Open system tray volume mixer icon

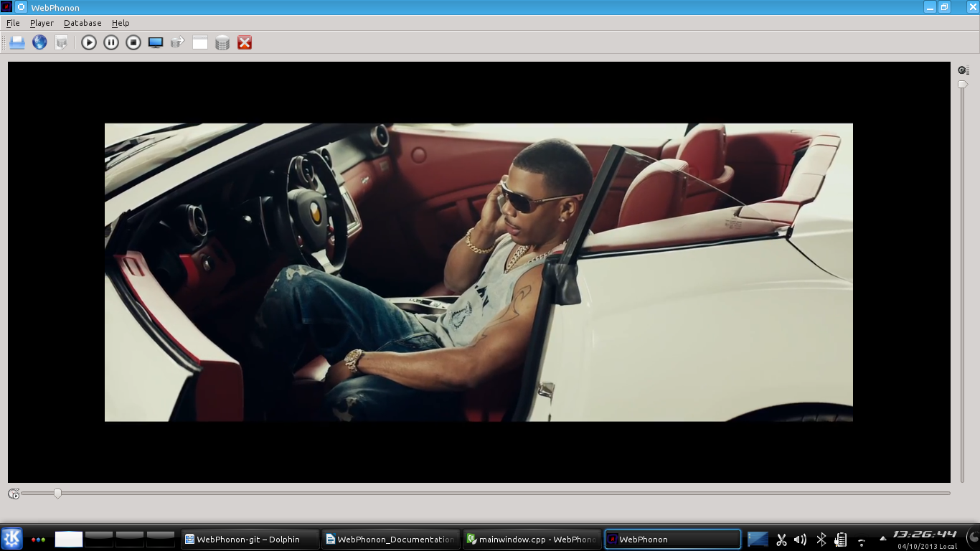(801, 540)
